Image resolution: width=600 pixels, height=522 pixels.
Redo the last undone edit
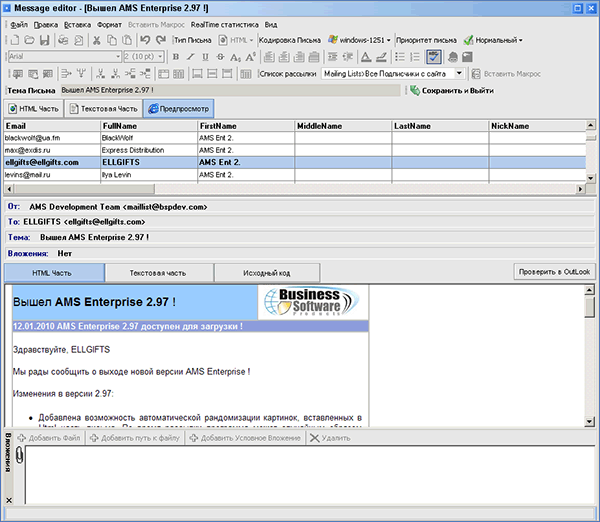(161, 40)
